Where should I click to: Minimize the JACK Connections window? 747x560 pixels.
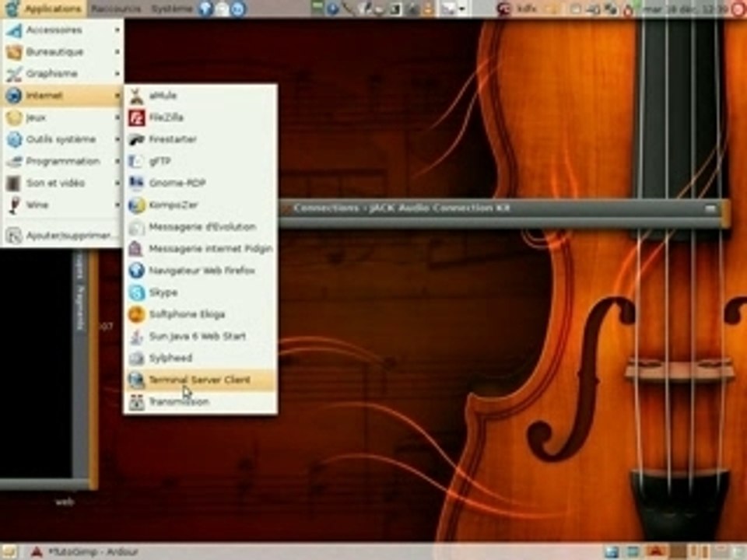coord(710,208)
